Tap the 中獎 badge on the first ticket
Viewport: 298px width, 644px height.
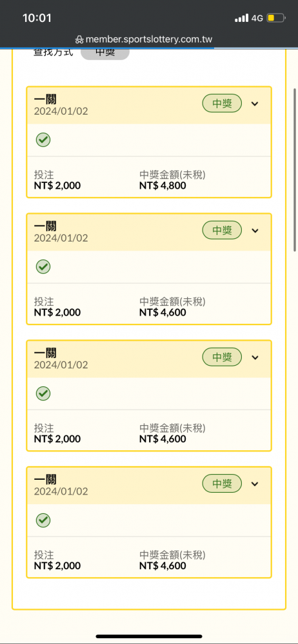222,104
